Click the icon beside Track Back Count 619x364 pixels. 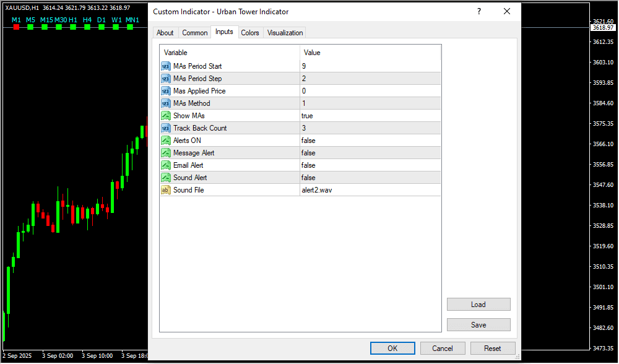(166, 128)
